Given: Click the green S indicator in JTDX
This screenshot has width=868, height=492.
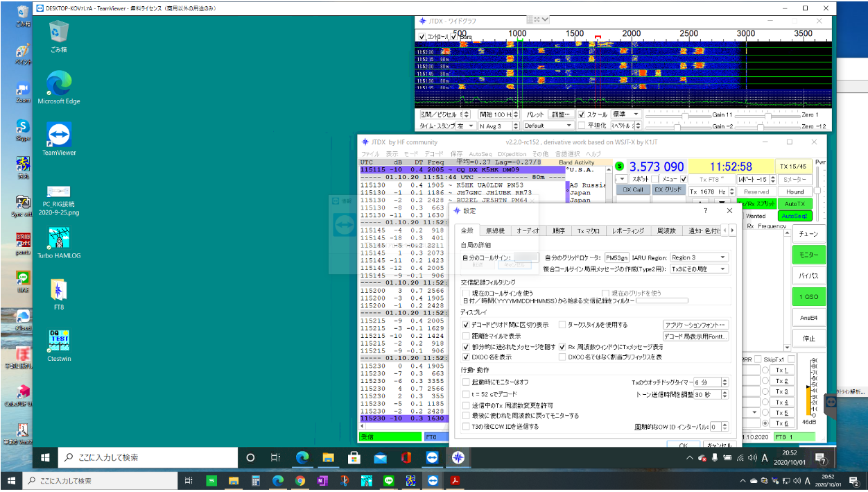Looking at the screenshot, I should (x=620, y=167).
